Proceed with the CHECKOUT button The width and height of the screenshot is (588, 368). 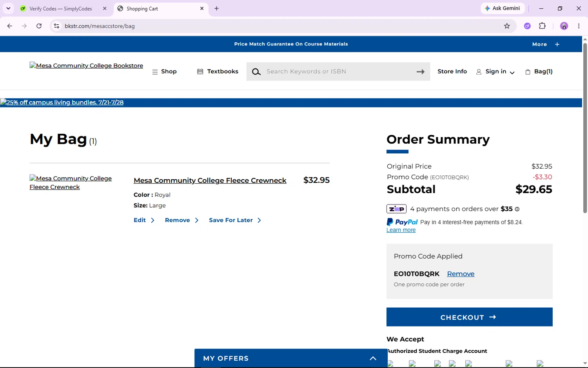click(x=469, y=317)
